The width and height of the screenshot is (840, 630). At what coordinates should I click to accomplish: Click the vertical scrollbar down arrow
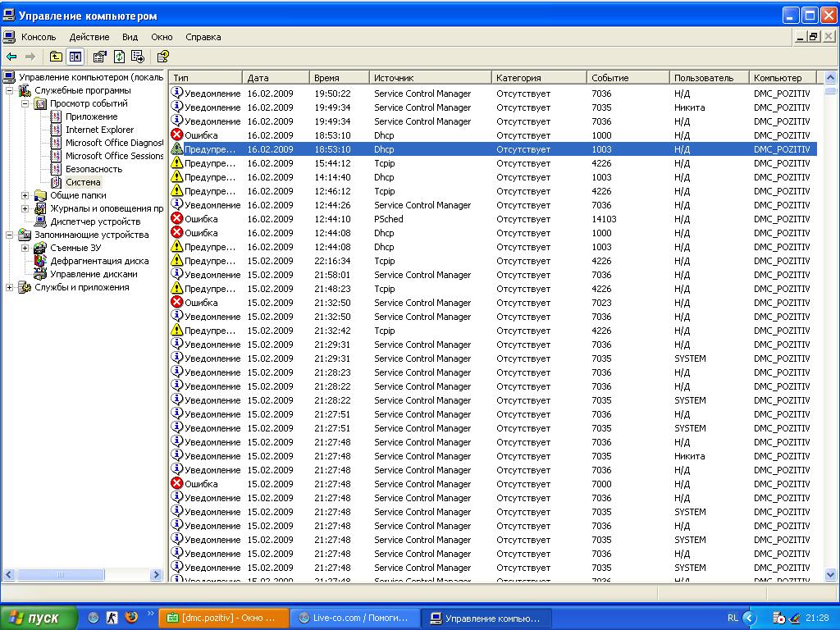click(x=829, y=575)
